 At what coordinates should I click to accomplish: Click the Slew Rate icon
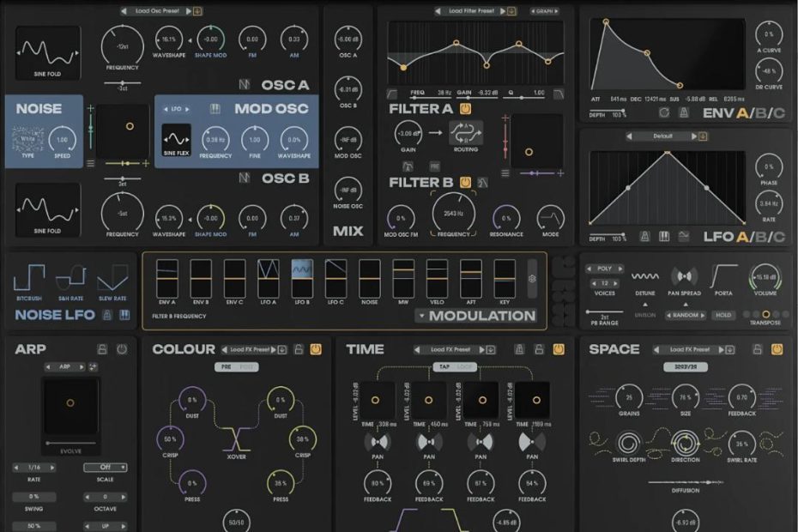click(x=112, y=279)
